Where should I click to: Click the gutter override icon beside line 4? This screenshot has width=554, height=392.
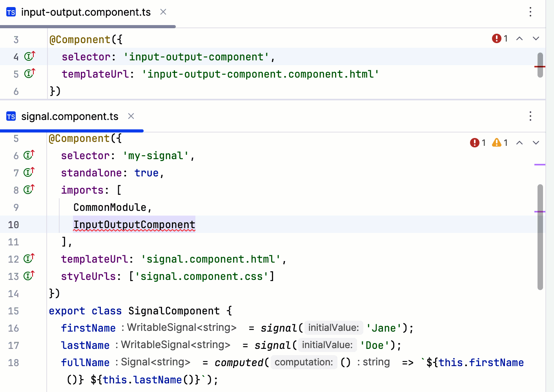pos(29,56)
